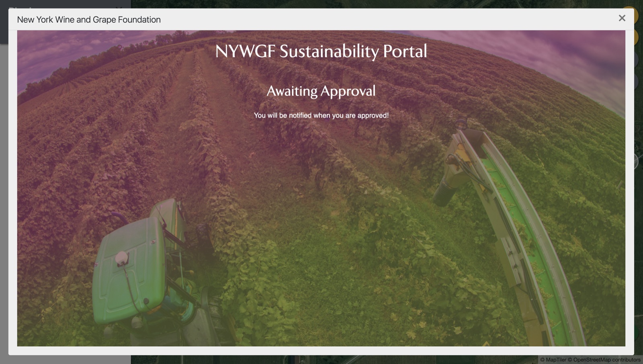Screen dimensions: 643x364
Task: Click the "Awaiting Approval" heading
Action: (321, 91)
